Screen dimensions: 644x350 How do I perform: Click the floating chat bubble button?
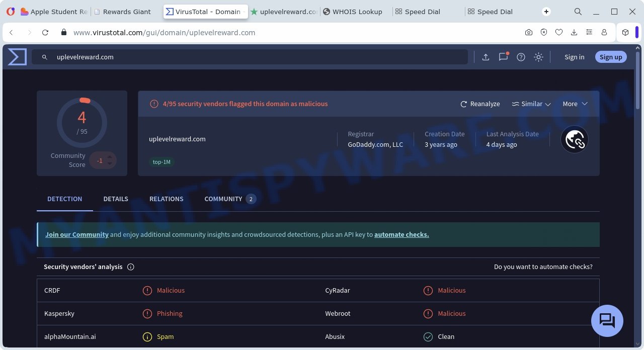607,320
